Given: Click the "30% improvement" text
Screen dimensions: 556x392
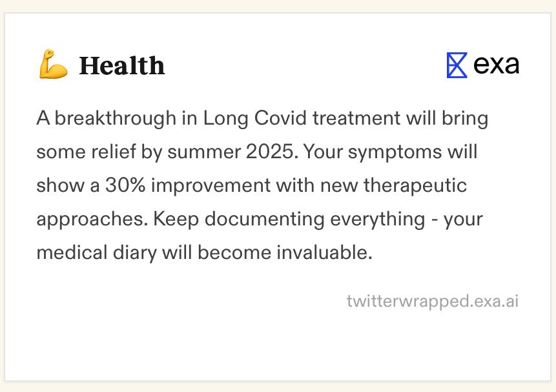Looking at the screenshot, I should click(x=188, y=185).
